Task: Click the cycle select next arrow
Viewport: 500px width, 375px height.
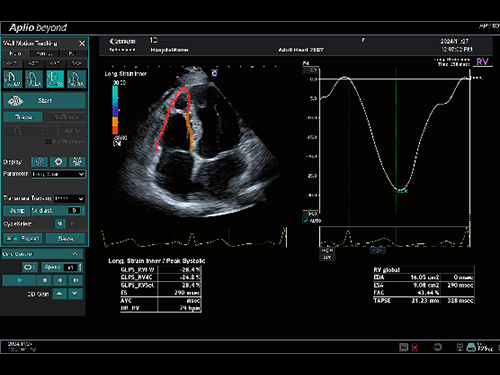Action: point(72,224)
